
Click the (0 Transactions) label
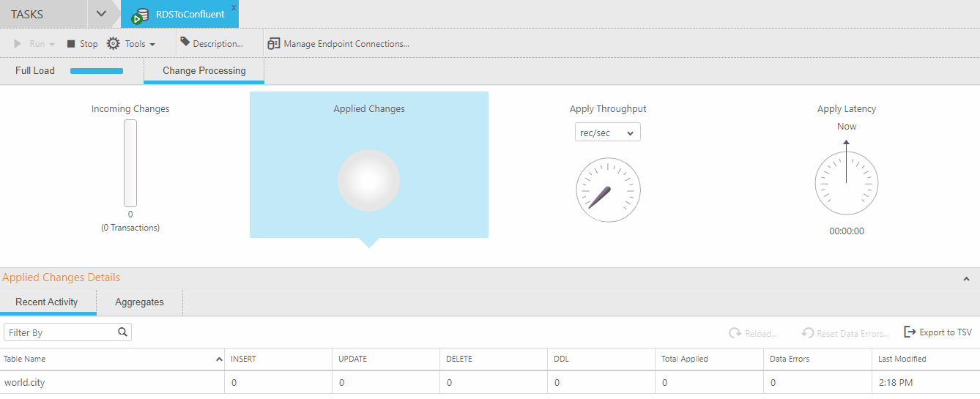coord(130,228)
